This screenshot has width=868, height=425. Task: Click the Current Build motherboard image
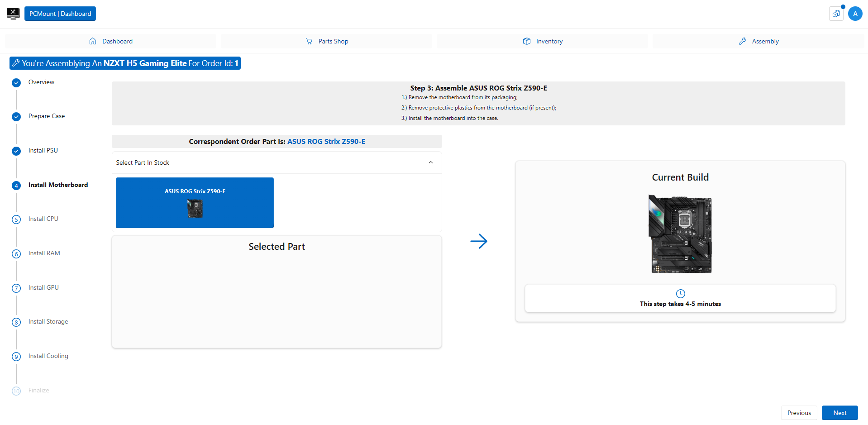click(680, 234)
